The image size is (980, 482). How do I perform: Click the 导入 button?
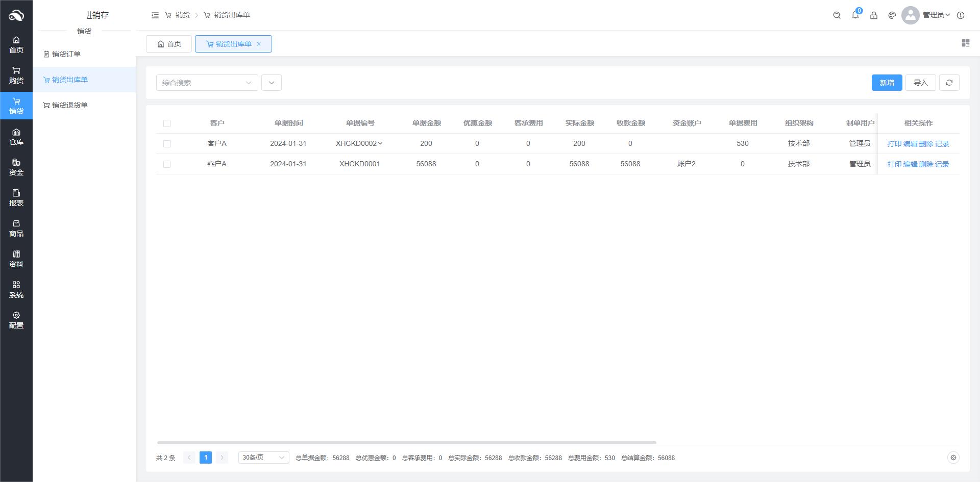920,83
